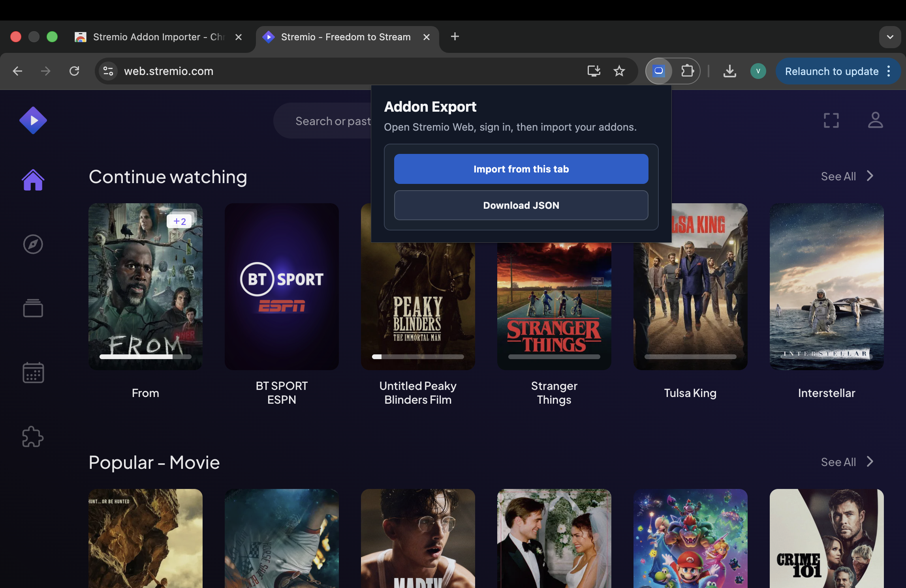Click the Chrome profile avatar V

758,71
